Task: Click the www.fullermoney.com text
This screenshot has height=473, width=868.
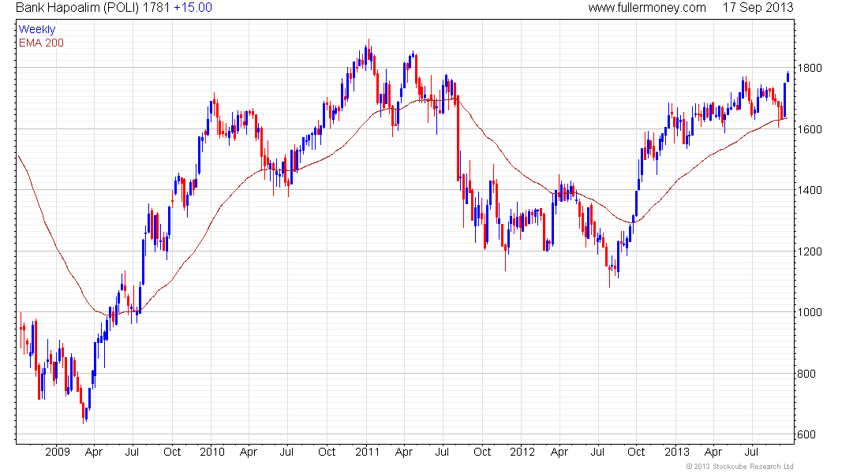Action: pos(647,8)
